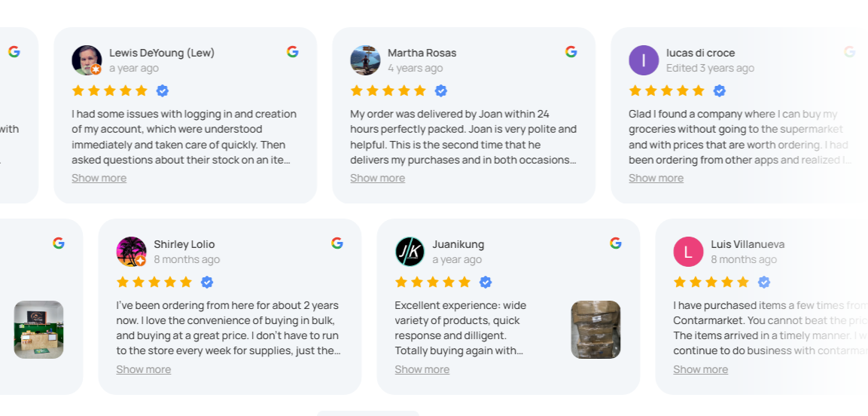Click the five-star rating on Luis Villanueva's review

[x=711, y=283]
